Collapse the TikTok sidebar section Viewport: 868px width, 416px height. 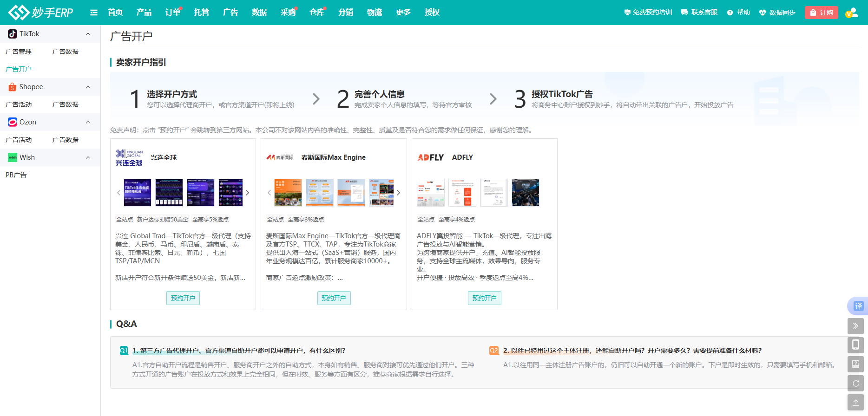pyautogui.click(x=88, y=34)
